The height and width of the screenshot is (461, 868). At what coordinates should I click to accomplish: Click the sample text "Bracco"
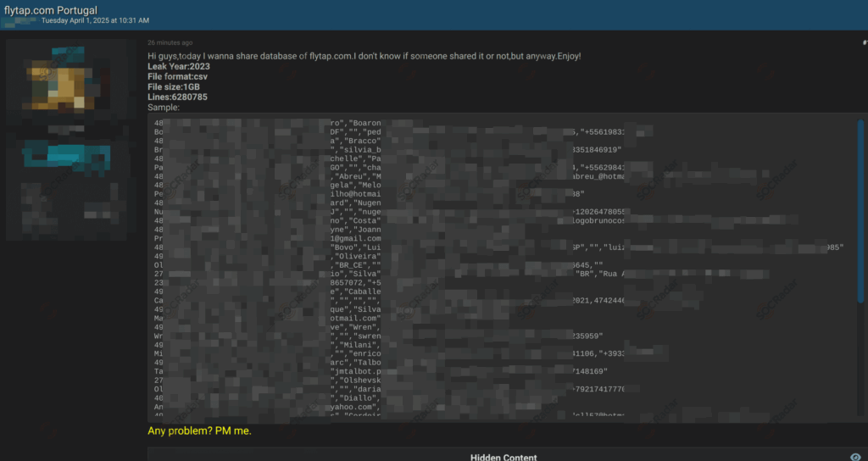coord(364,142)
